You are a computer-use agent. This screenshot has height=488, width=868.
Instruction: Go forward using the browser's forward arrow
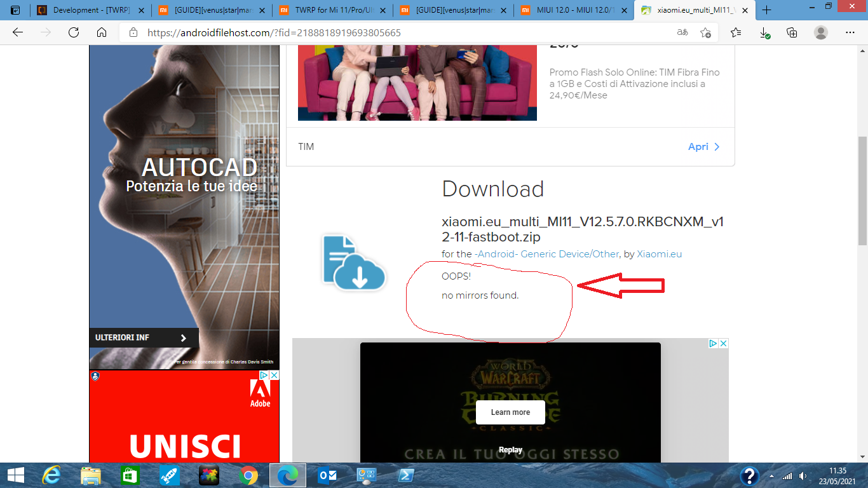point(46,32)
